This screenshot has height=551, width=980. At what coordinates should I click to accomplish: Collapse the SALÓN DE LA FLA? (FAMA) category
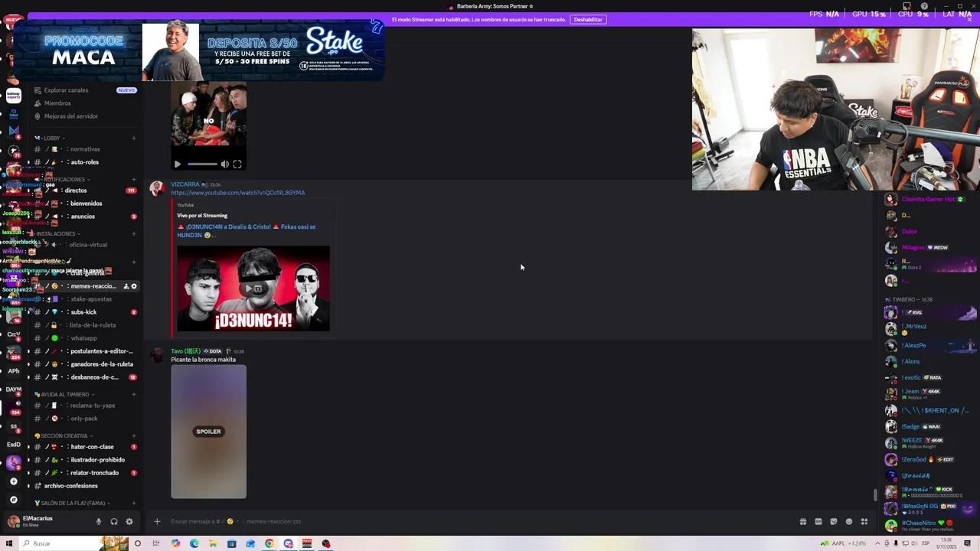click(72, 504)
